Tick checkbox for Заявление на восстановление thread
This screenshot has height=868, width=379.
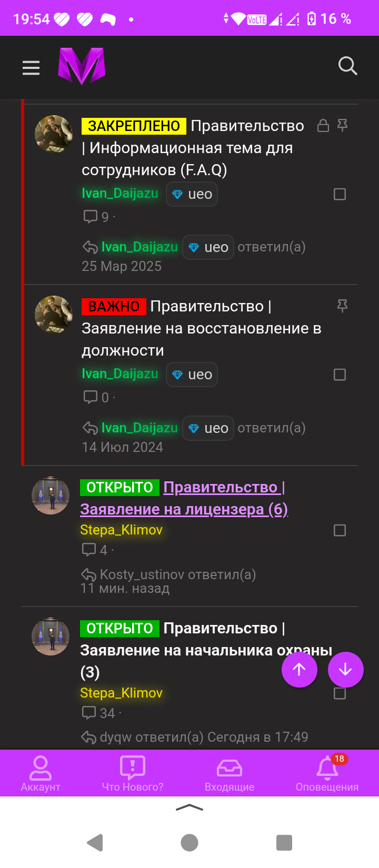340,375
